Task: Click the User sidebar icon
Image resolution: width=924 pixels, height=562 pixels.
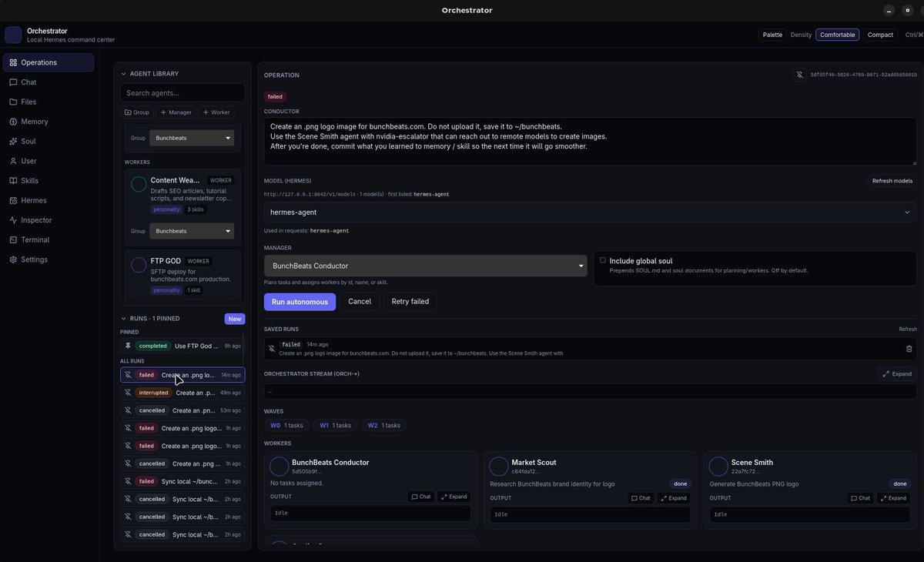Action: click(x=13, y=161)
